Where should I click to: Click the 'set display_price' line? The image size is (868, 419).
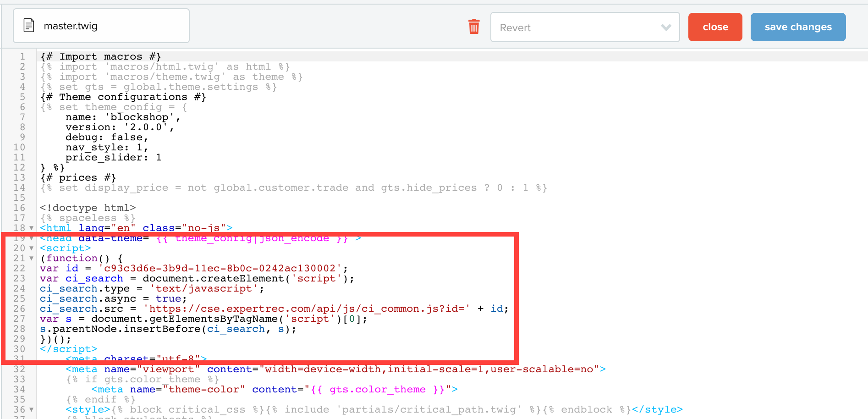293,187
